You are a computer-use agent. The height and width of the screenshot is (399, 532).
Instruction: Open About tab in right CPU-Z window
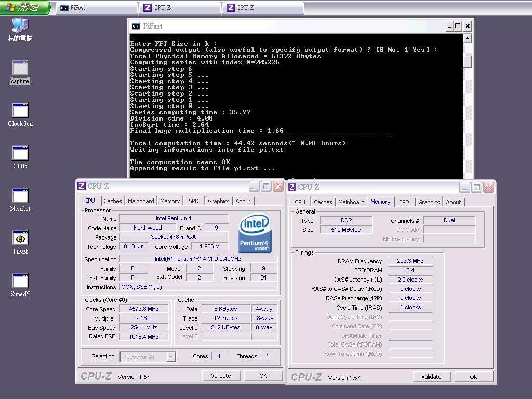point(453,202)
